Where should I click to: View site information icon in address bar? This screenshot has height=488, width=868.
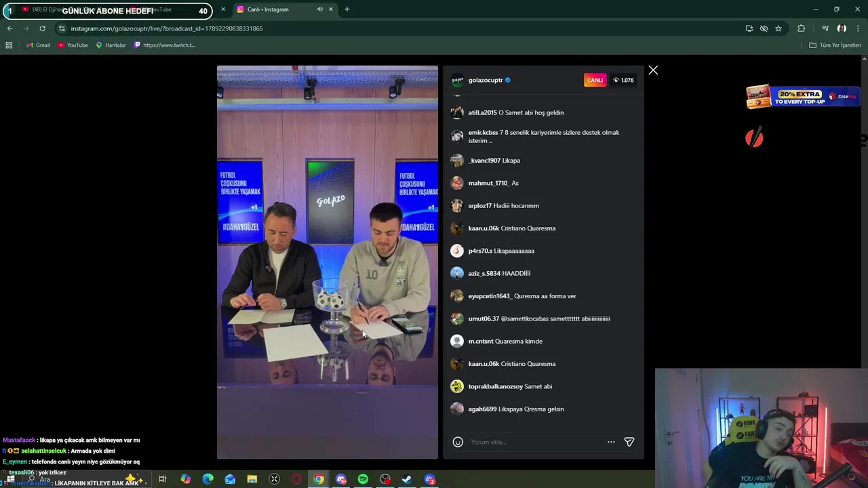coord(62,28)
